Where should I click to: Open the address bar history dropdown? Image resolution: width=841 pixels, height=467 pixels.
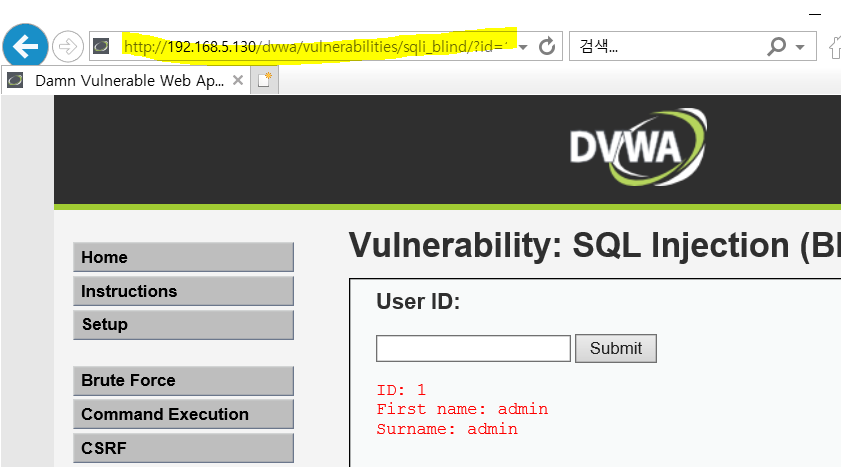pos(523,47)
